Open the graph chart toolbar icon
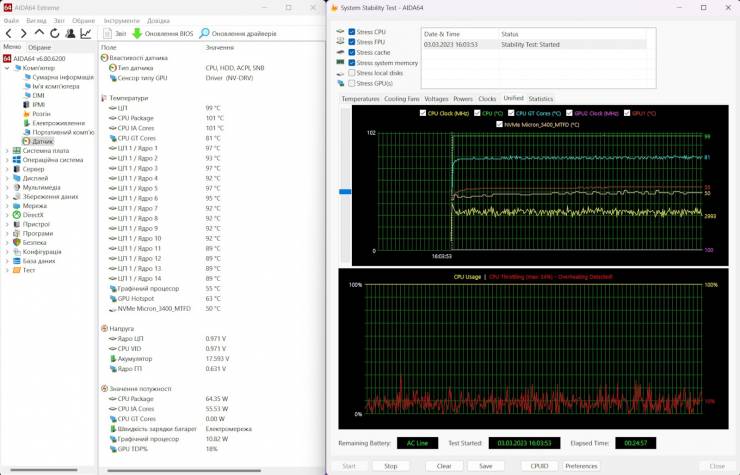Screen dimensions: 740x475 [86, 33]
